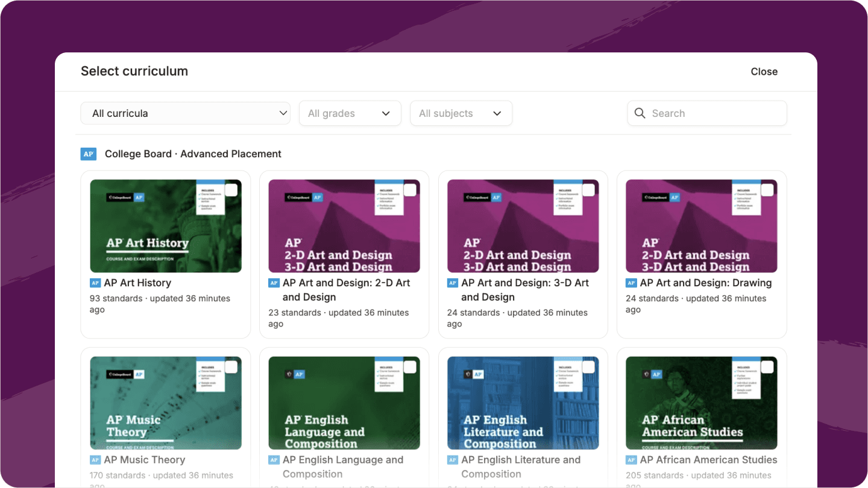Click the "Select curriculum" dialog heading

click(x=134, y=71)
